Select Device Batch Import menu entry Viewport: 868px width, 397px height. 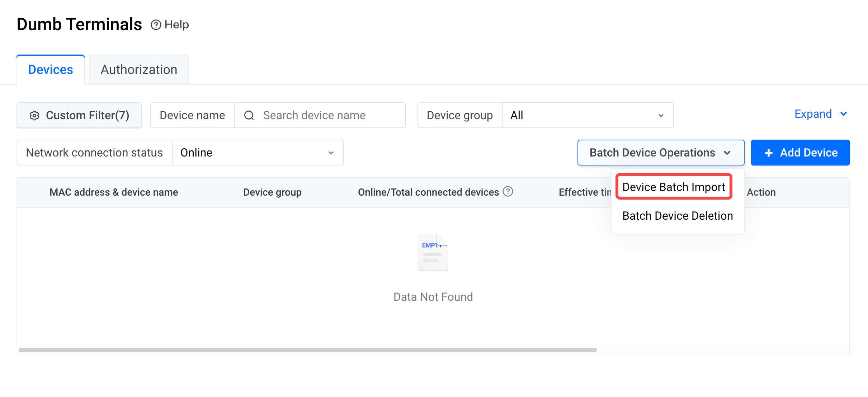[674, 187]
